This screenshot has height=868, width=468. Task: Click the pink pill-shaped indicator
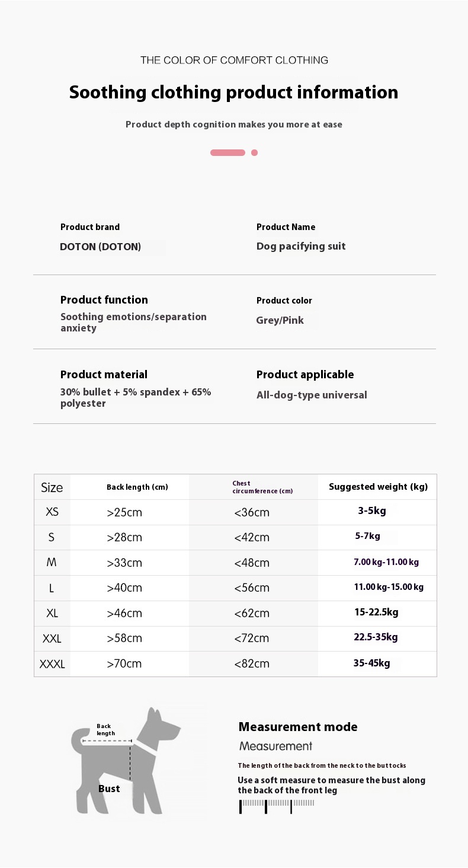227,152
